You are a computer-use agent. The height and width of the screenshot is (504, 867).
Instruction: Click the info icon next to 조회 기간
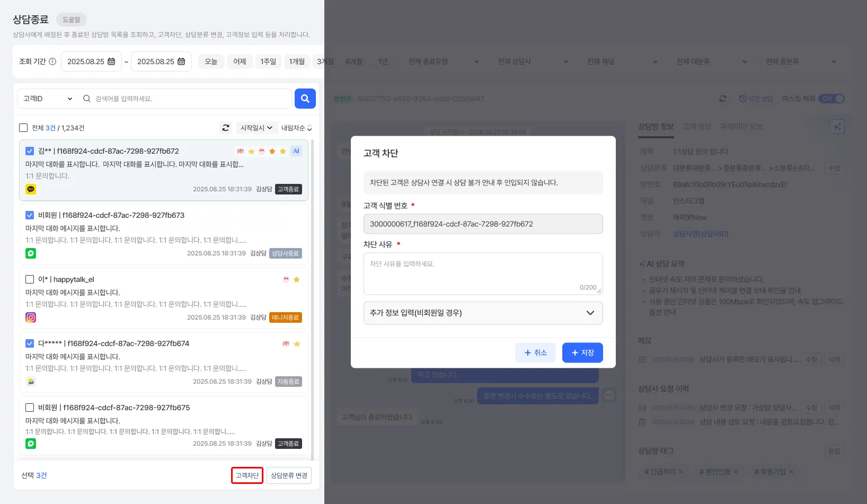(52, 61)
